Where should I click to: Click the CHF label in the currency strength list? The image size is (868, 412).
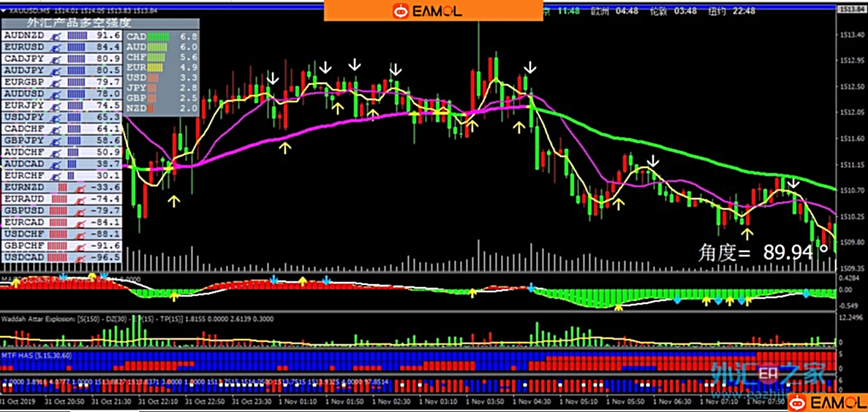point(137,57)
